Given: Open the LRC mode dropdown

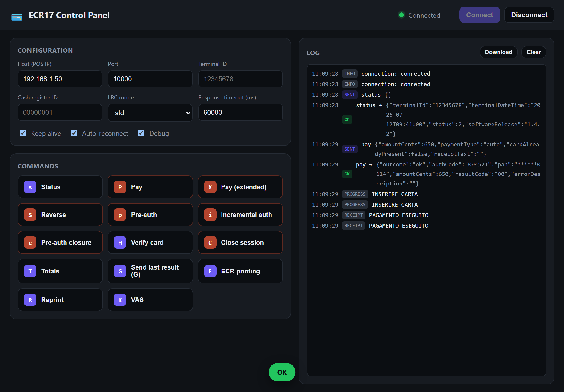Looking at the screenshot, I should (150, 113).
